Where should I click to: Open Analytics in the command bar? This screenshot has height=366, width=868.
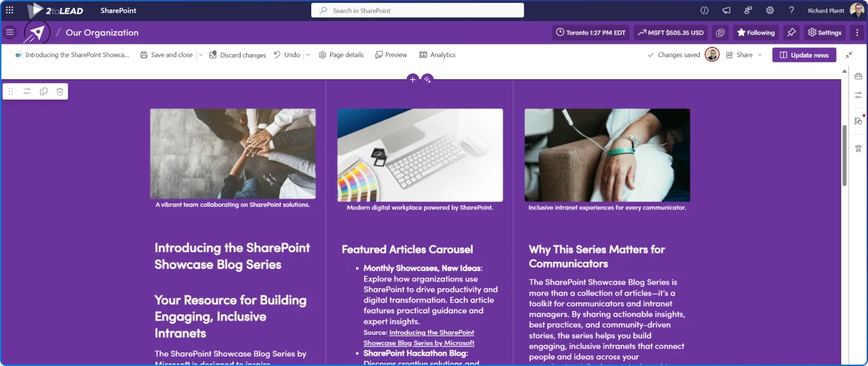(437, 55)
